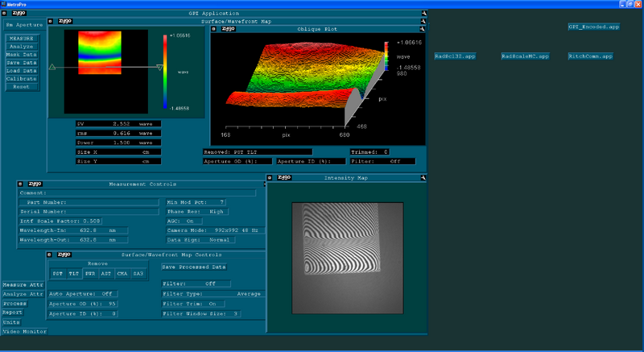Image resolution: width=644 pixels, height=352 pixels.
Task: Click the Serial Number field
Action: tap(89, 212)
